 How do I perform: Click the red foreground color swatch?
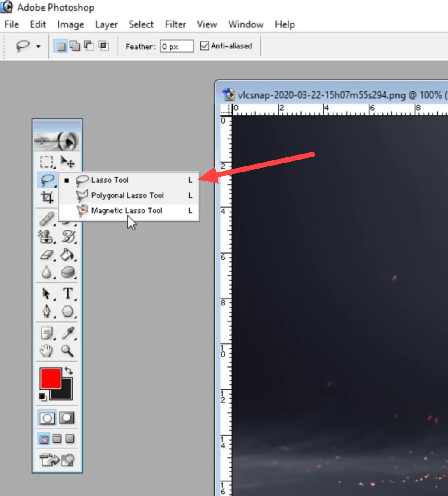[51, 378]
